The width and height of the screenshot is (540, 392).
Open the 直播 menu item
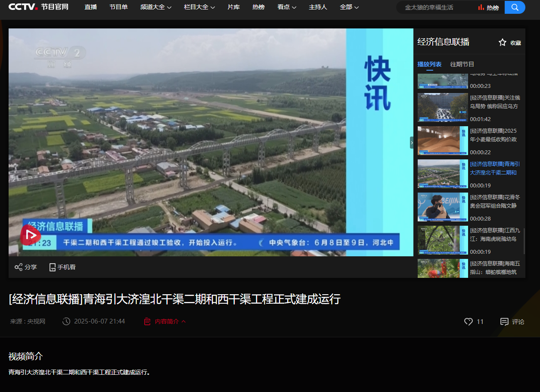tap(91, 7)
